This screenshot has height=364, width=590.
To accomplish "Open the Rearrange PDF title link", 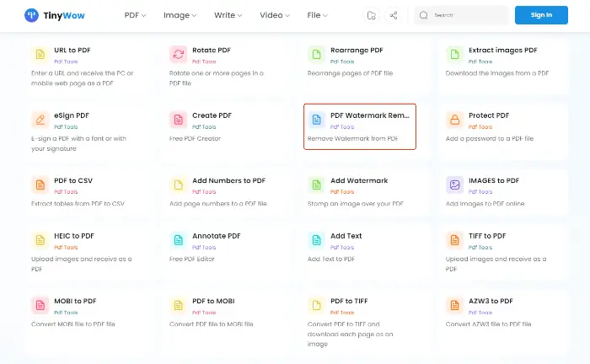I will 357,51.
